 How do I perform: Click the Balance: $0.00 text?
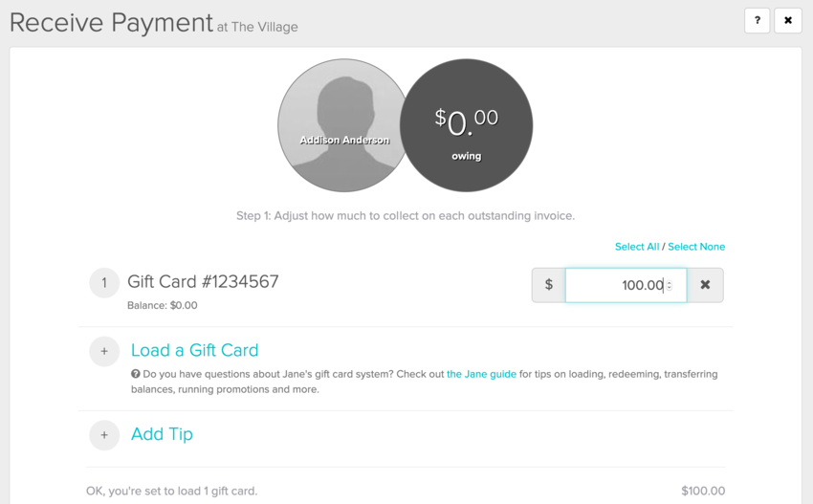pos(163,306)
